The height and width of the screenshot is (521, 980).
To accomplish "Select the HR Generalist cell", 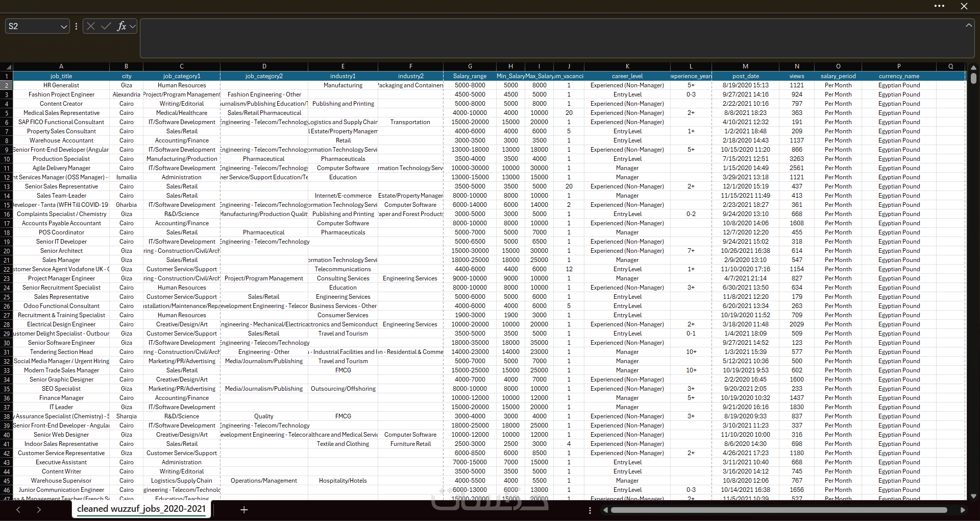I will point(61,85).
